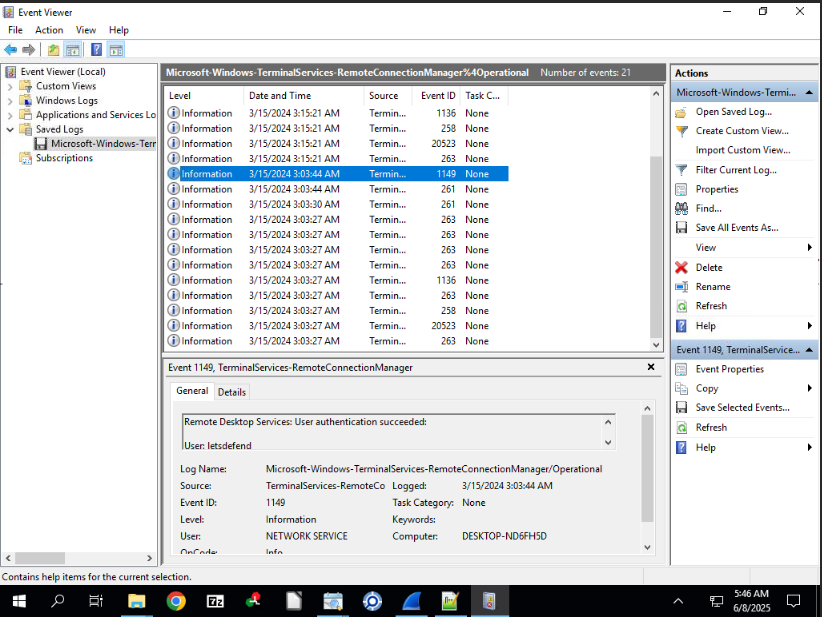Click Save Selected Events action

coord(742,407)
